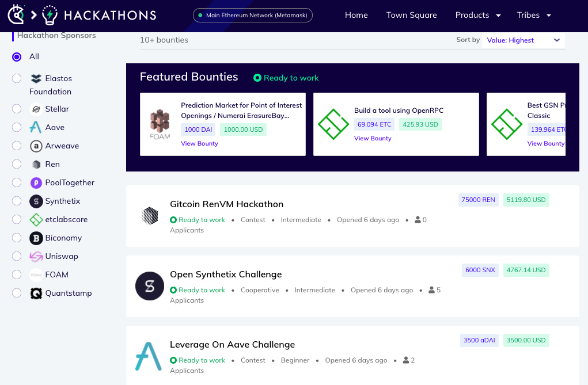The image size is (588, 385).
Task: Click the 69.094 ETC badge
Action: 374,124
